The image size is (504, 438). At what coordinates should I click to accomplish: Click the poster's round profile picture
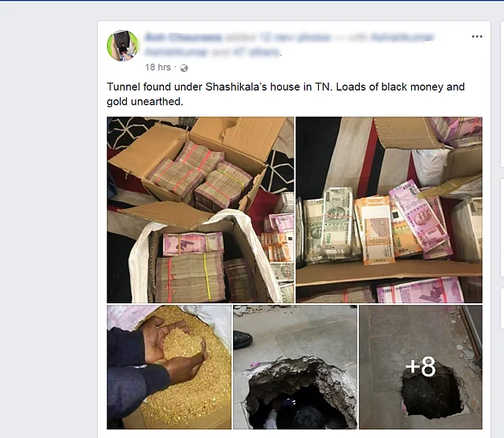pos(123,46)
